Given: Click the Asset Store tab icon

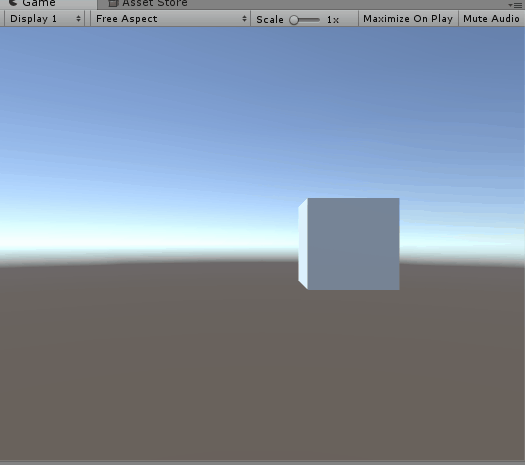Looking at the screenshot, I should [114, 3].
